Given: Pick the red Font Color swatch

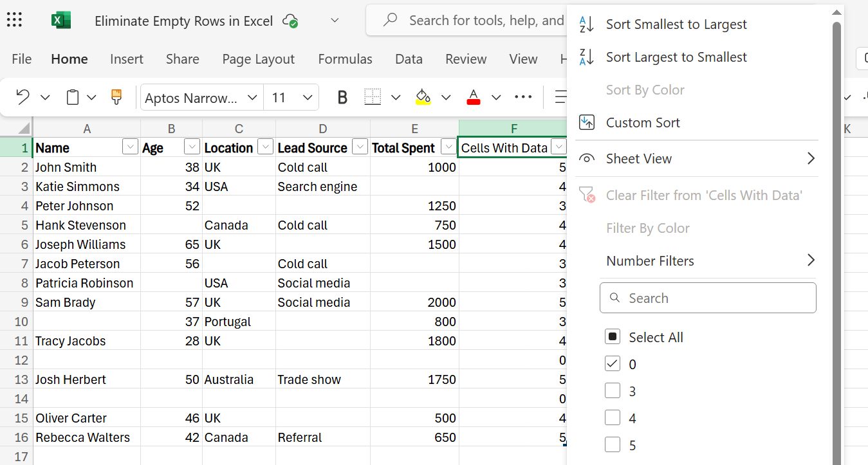Looking at the screenshot, I should [473, 96].
